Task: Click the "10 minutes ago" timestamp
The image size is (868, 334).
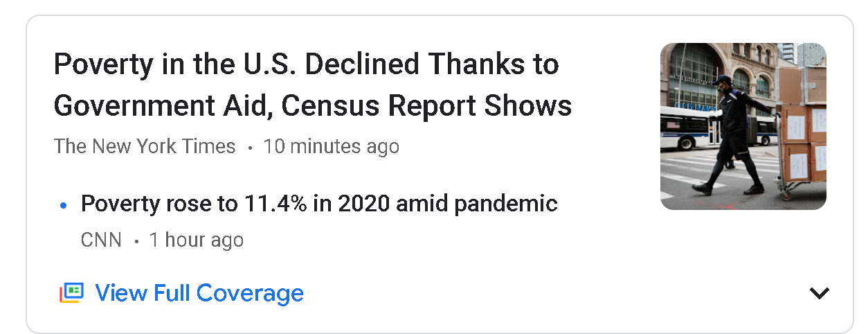Action: (x=331, y=146)
